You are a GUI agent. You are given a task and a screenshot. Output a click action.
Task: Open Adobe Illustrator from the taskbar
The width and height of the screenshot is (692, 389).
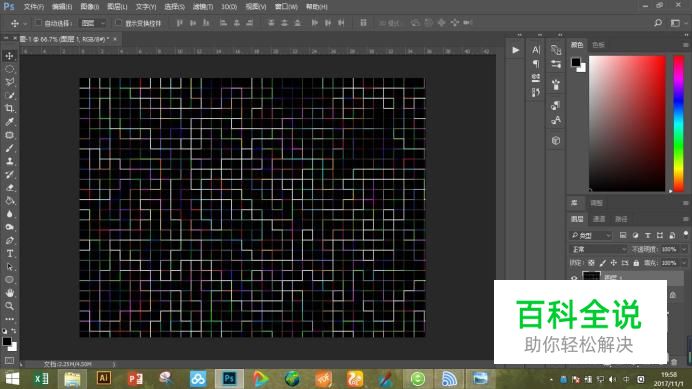point(104,378)
